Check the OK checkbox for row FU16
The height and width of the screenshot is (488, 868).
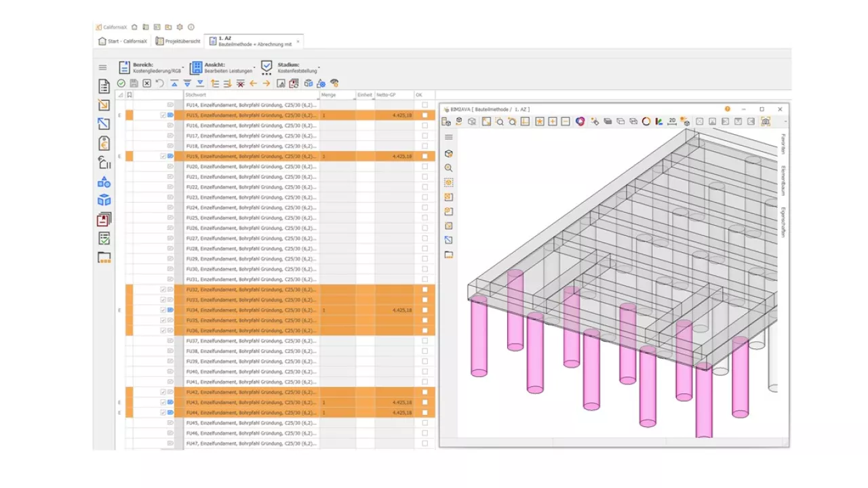click(x=425, y=125)
